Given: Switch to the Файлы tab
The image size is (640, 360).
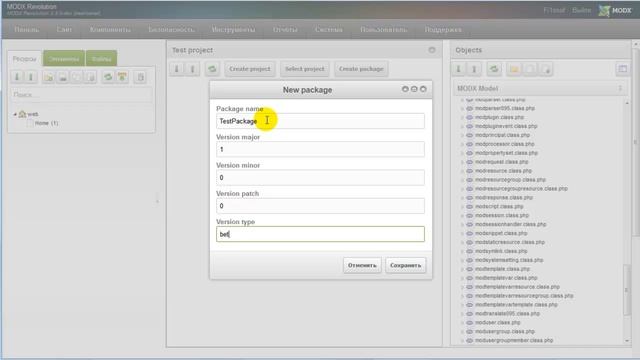Looking at the screenshot, I should click(102, 59).
